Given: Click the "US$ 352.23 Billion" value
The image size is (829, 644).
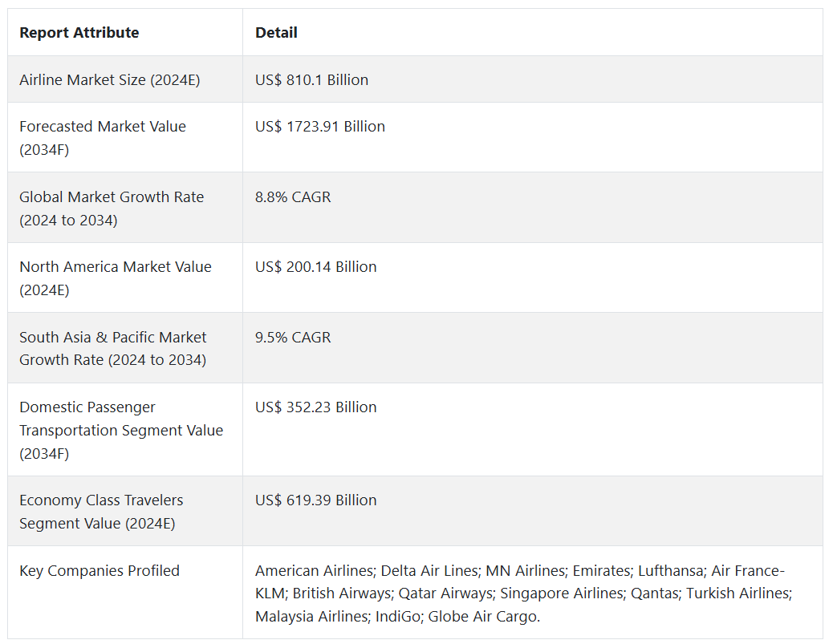Looking at the screenshot, I should (315, 407).
